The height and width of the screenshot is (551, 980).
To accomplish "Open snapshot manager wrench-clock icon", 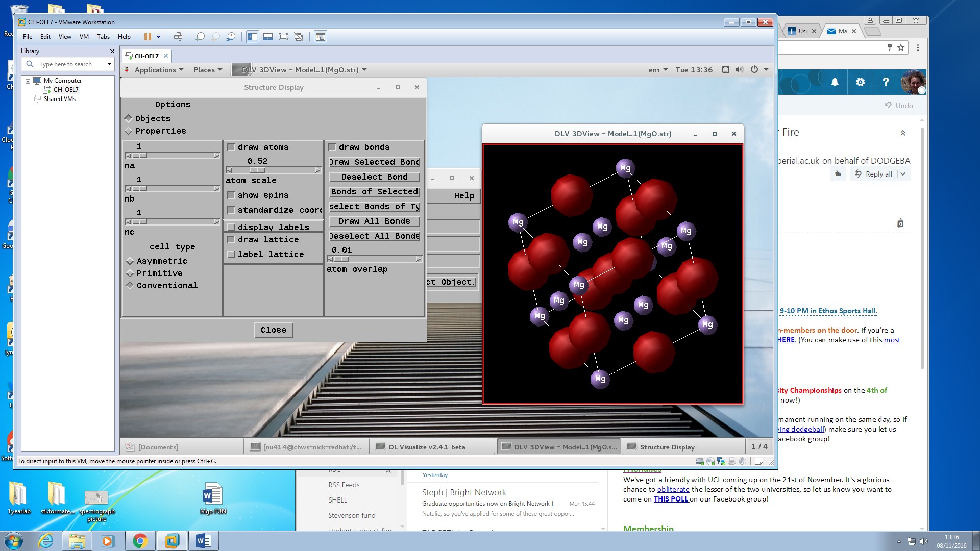I will tap(231, 37).
